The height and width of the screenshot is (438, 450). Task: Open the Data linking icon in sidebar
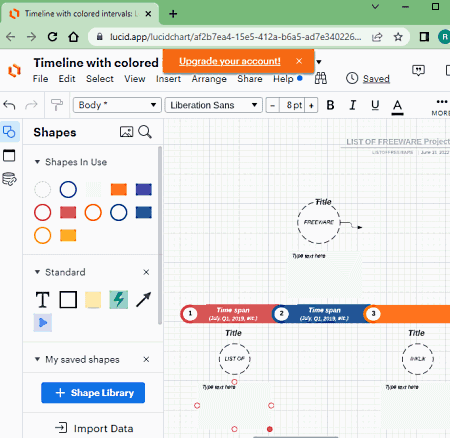(x=9, y=179)
